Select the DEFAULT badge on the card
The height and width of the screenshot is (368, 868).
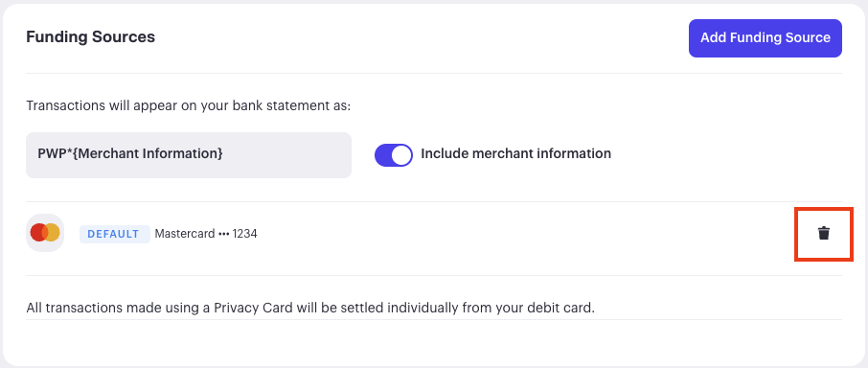(x=115, y=234)
